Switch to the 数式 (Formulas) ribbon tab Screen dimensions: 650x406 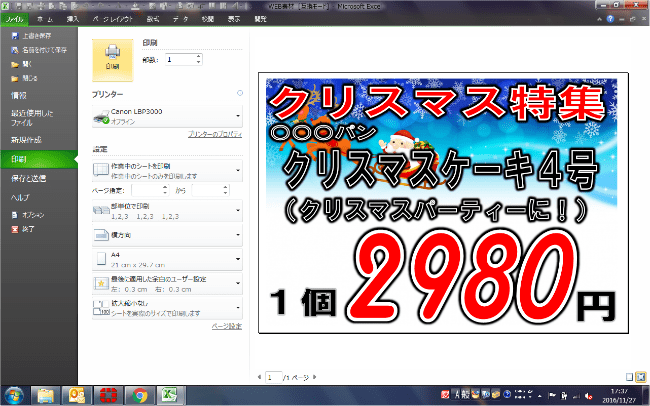click(153, 19)
